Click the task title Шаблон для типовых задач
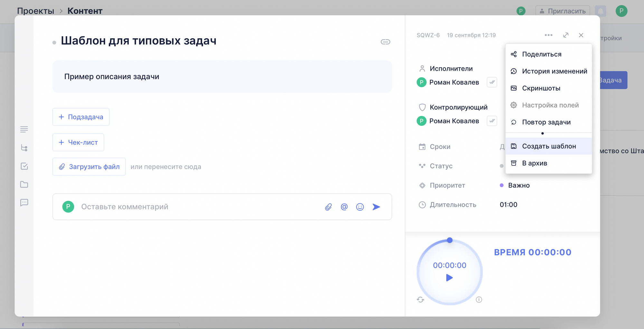The image size is (644, 329). click(138, 41)
